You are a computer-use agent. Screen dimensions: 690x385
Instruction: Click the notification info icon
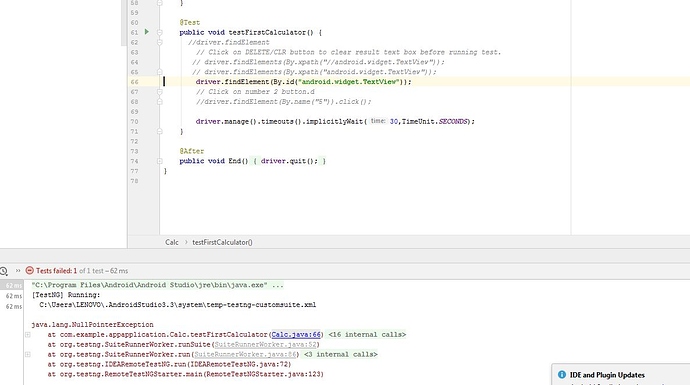click(562, 374)
